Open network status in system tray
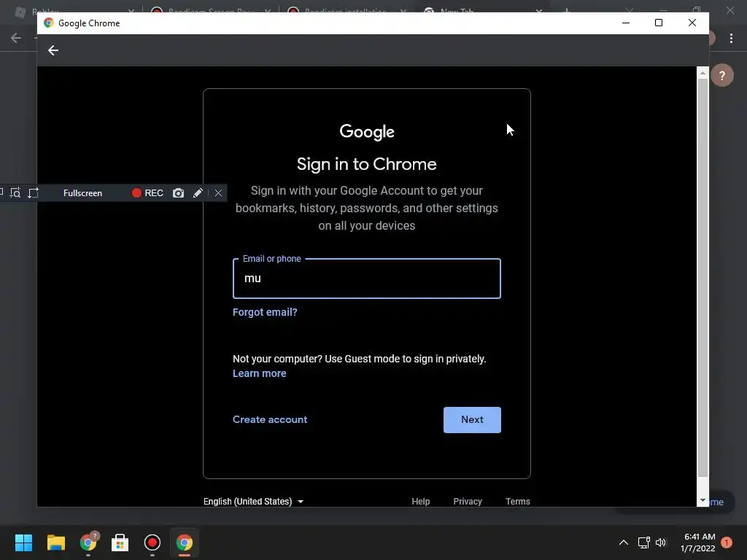The width and height of the screenshot is (747, 560). (x=643, y=542)
